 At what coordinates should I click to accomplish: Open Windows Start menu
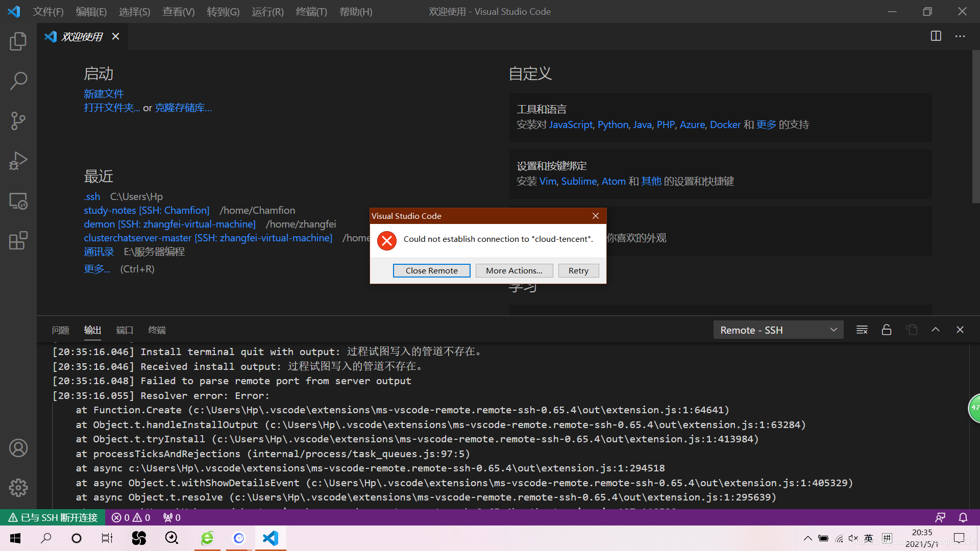click(15, 538)
